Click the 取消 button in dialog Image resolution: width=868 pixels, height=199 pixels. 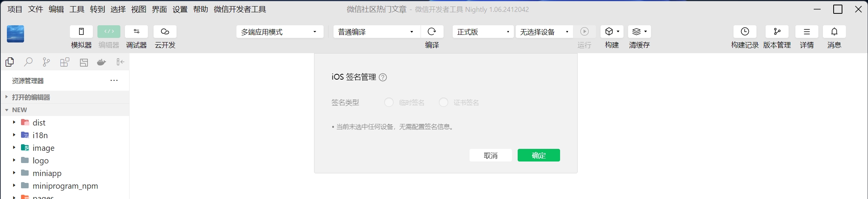491,155
